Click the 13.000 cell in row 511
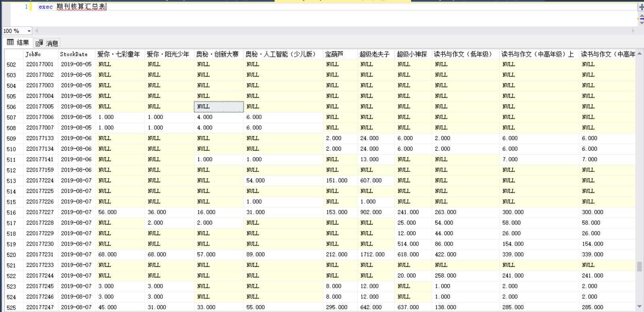The image size is (644, 312). coord(376,159)
